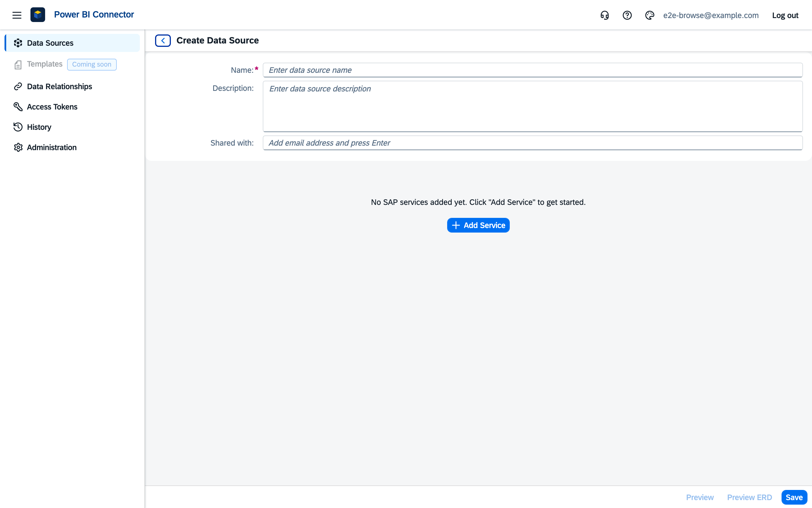The width and height of the screenshot is (812, 508).
Task: Click the e2e-browse@example.com account label
Action: pos(711,16)
